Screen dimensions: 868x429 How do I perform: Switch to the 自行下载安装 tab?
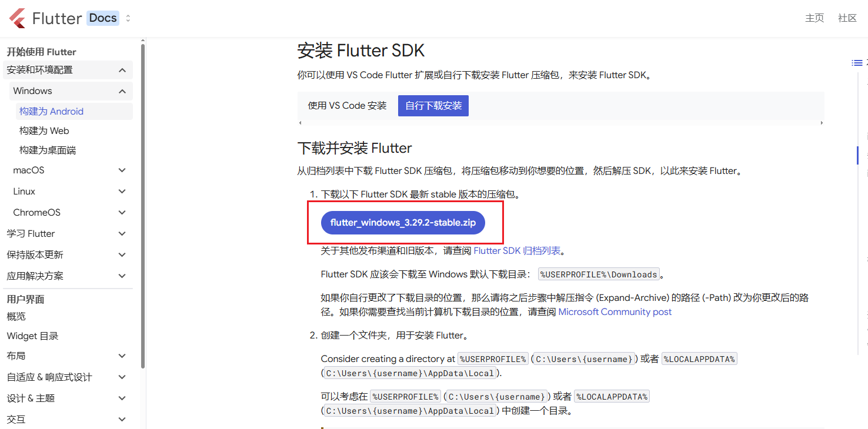pyautogui.click(x=433, y=106)
